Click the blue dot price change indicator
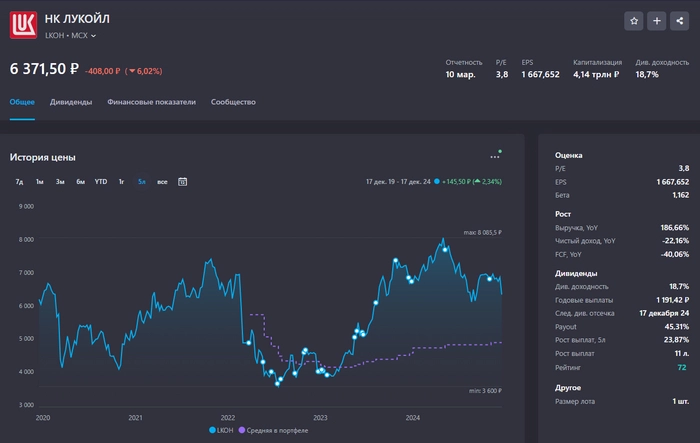 click(437, 182)
